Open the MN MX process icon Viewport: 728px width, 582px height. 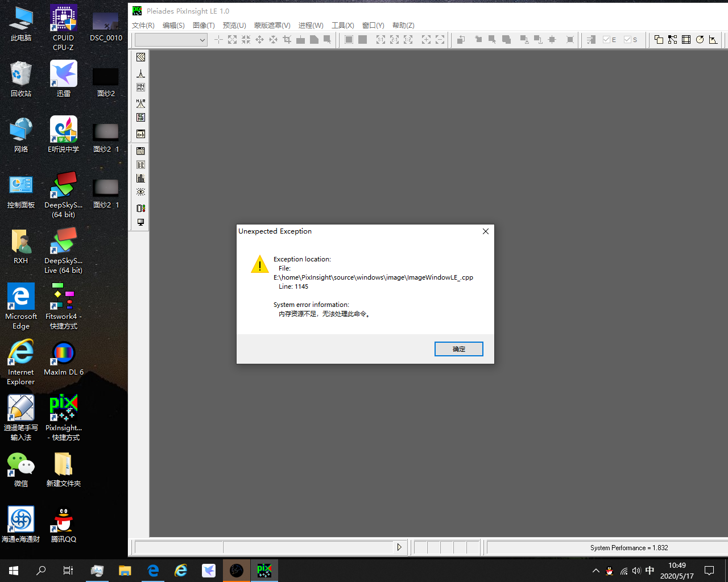tap(140, 88)
